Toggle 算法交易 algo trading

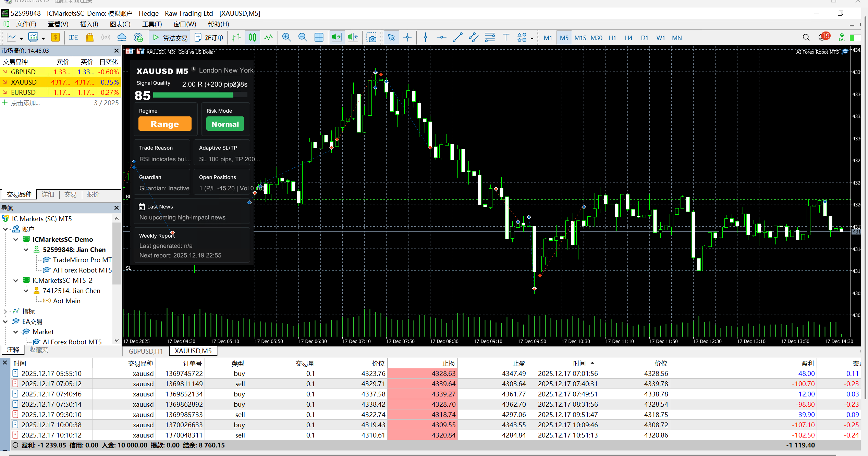point(170,38)
